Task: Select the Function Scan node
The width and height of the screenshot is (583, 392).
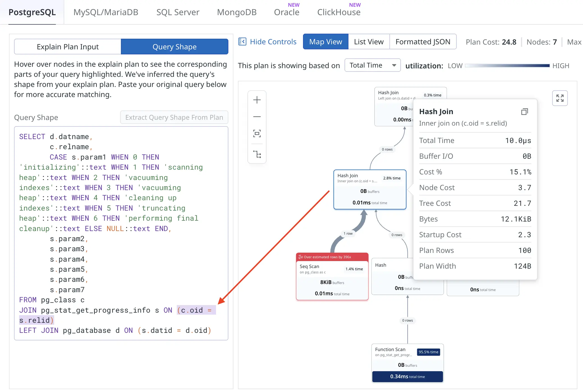Action: click(x=407, y=363)
